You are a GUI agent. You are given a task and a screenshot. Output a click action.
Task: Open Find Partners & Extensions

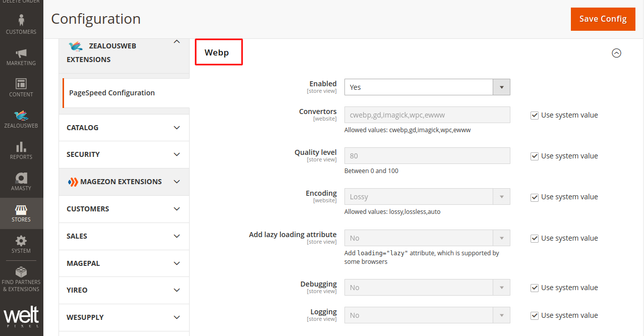point(21,279)
